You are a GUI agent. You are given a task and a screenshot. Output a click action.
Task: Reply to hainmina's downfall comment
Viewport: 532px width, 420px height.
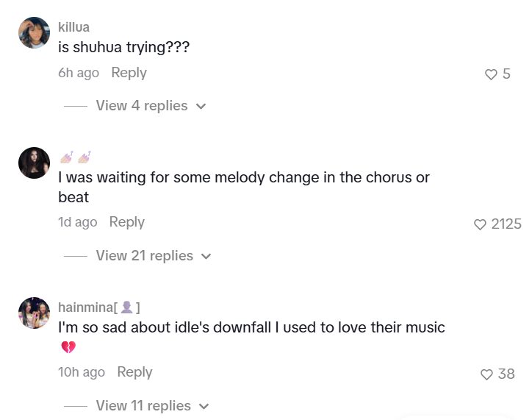[x=134, y=372]
